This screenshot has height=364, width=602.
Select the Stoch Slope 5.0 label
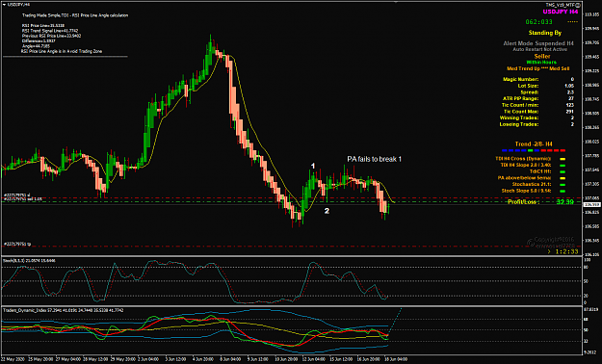click(x=526, y=191)
